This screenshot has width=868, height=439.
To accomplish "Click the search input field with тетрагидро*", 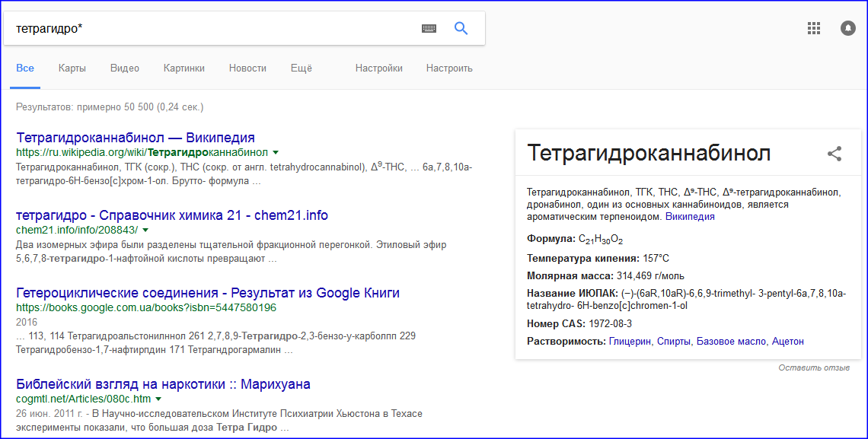I will [213, 28].
